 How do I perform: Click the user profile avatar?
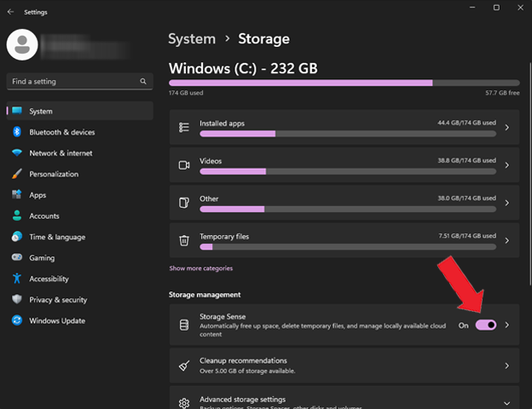click(x=22, y=45)
